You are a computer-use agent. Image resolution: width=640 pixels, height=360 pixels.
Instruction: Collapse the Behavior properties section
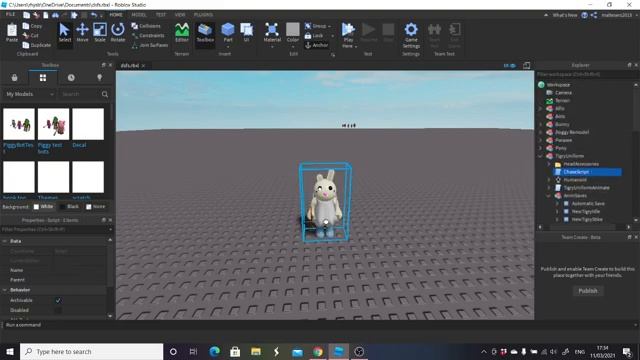pyautogui.click(x=5, y=290)
